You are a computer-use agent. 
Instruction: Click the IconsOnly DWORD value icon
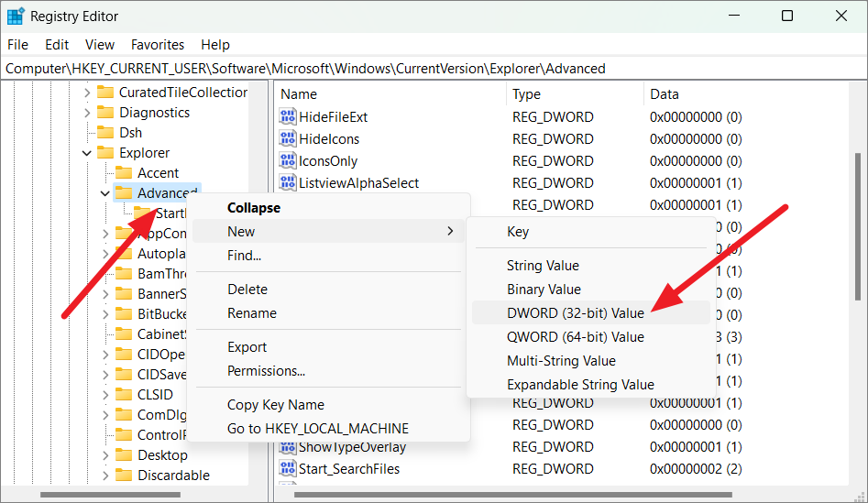click(287, 161)
